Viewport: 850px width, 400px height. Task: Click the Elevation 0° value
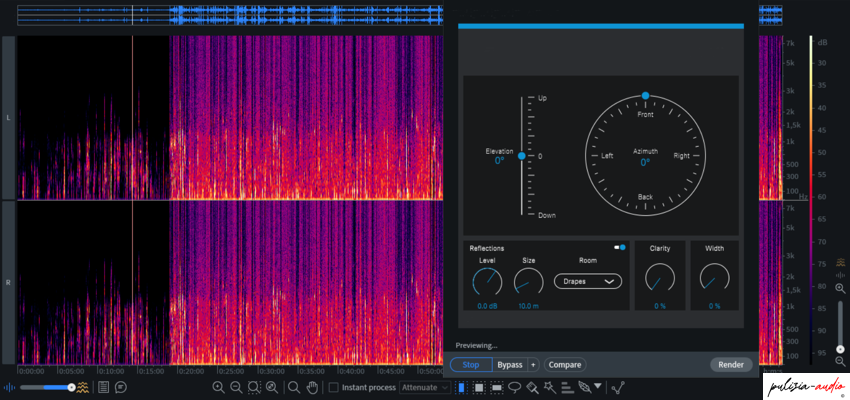[499, 160]
